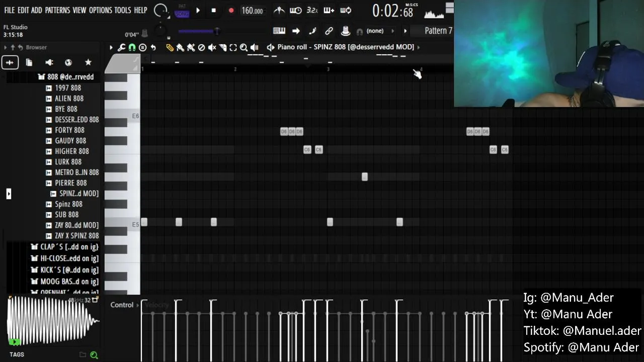Choose the Select tool in piano roll
644x362 pixels.
(x=233, y=47)
